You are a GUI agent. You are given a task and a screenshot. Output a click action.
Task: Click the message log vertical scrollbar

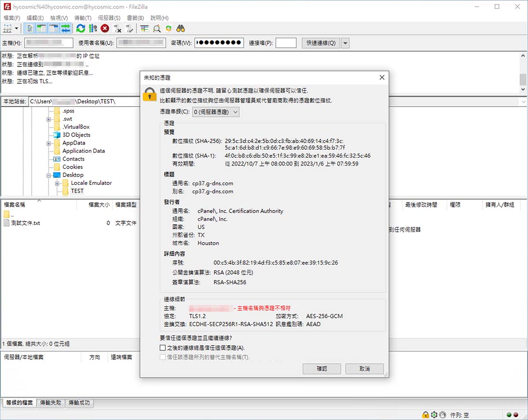coord(523,72)
